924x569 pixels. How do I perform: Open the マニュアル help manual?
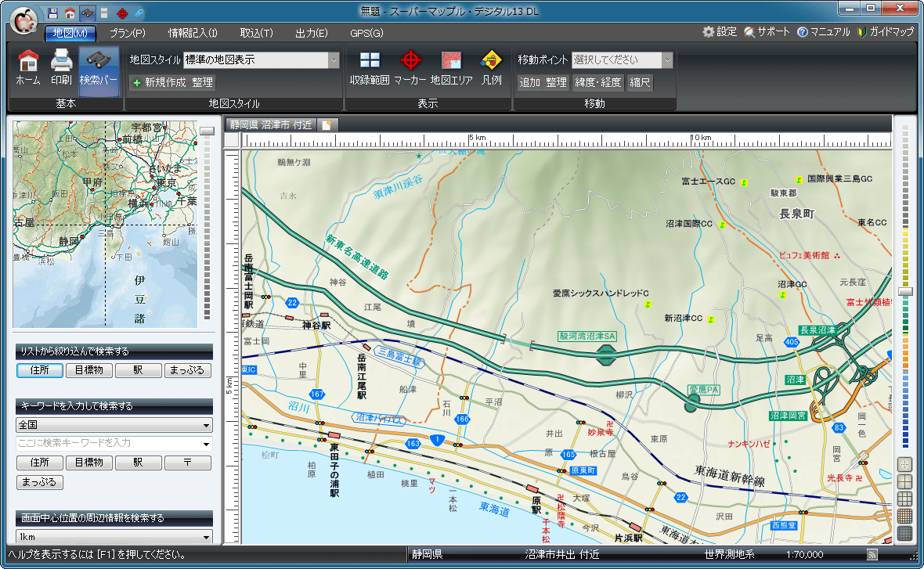823,32
